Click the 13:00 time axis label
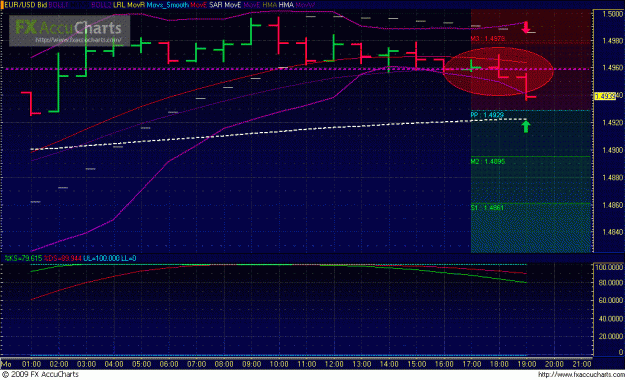 click(362, 364)
